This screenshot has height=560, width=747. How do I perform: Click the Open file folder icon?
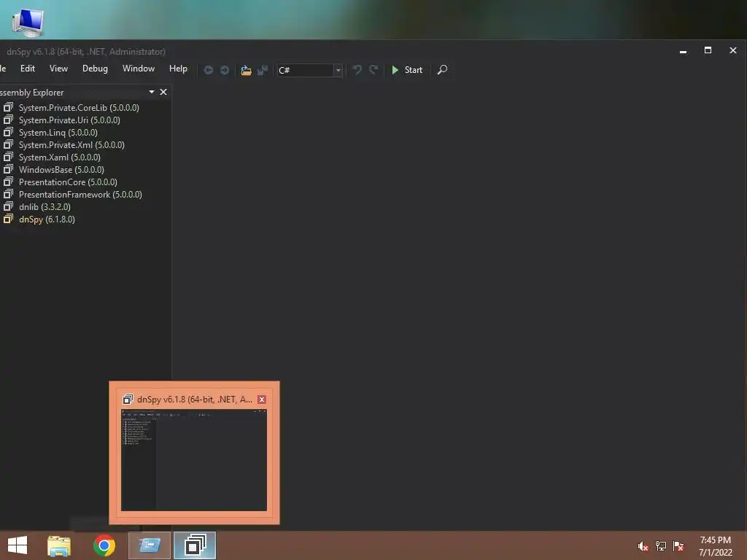[x=246, y=70]
